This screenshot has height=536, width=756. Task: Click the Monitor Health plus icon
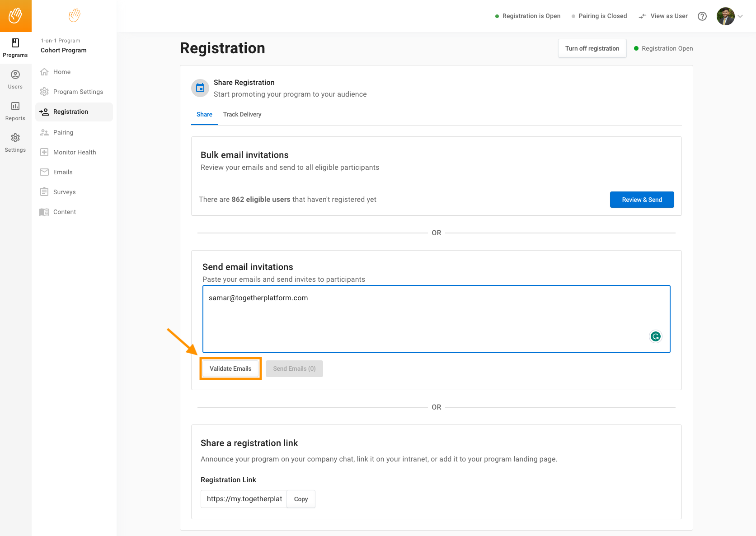[x=44, y=152]
